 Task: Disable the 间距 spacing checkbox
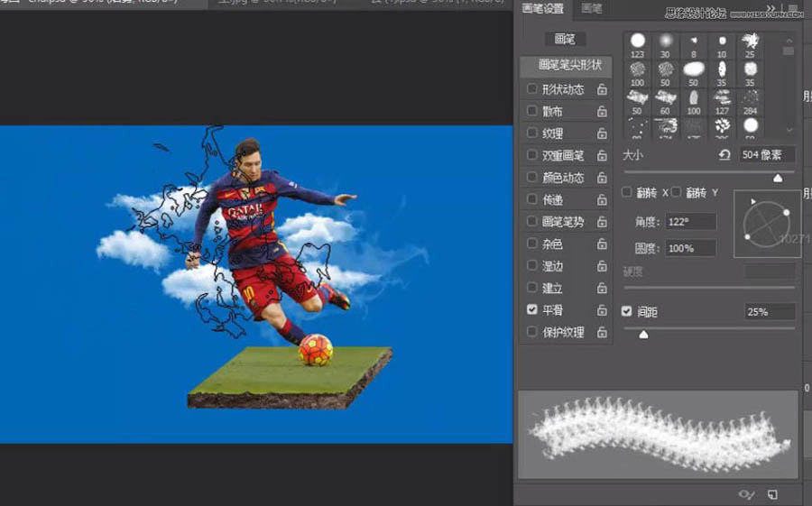(627, 311)
